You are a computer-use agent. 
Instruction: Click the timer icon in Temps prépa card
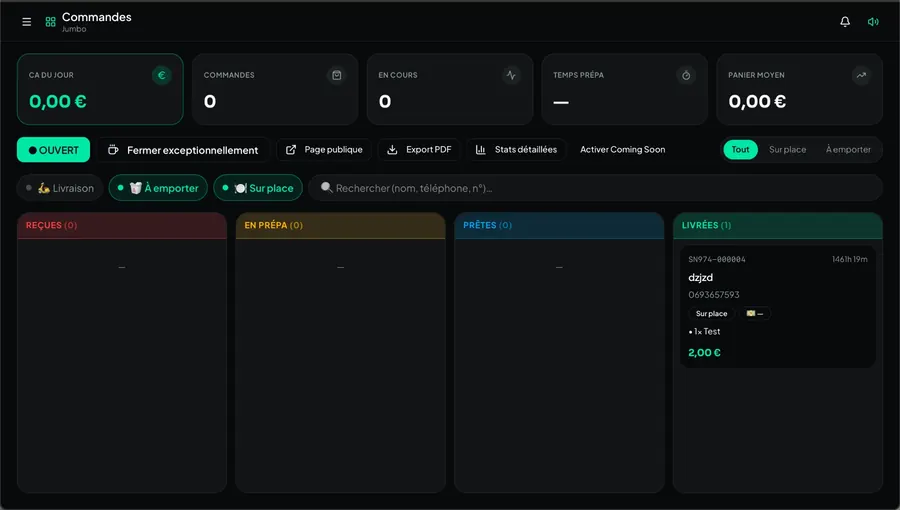[x=686, y=75]
